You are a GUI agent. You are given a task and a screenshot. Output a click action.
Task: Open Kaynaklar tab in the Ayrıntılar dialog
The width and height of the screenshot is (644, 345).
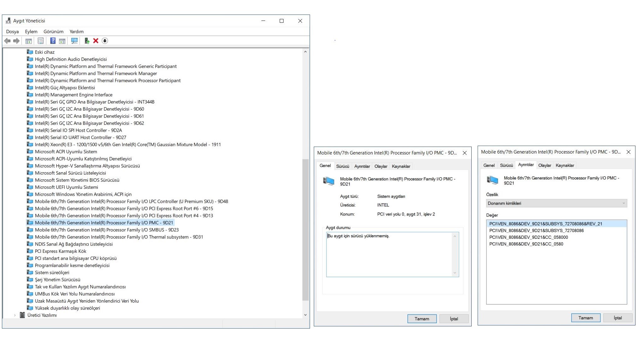564,166
